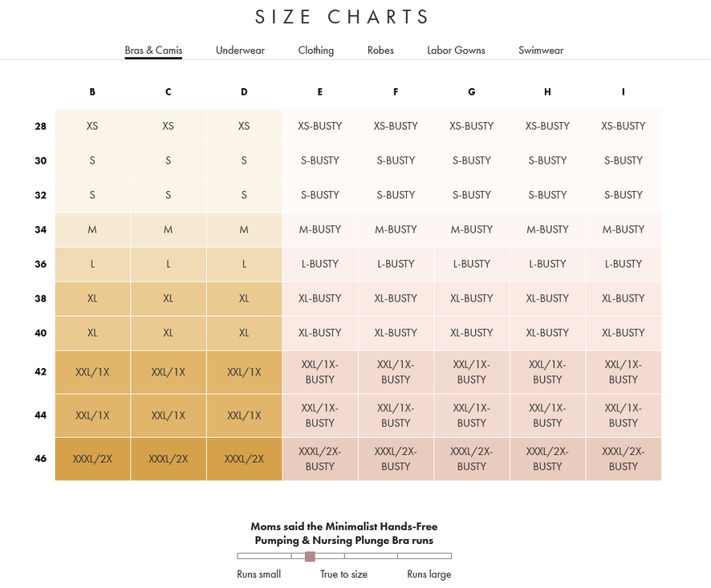The width and height of the screenshot is (711, 588).
Task: Open the Underwear size chart tab
Action: 240,50
